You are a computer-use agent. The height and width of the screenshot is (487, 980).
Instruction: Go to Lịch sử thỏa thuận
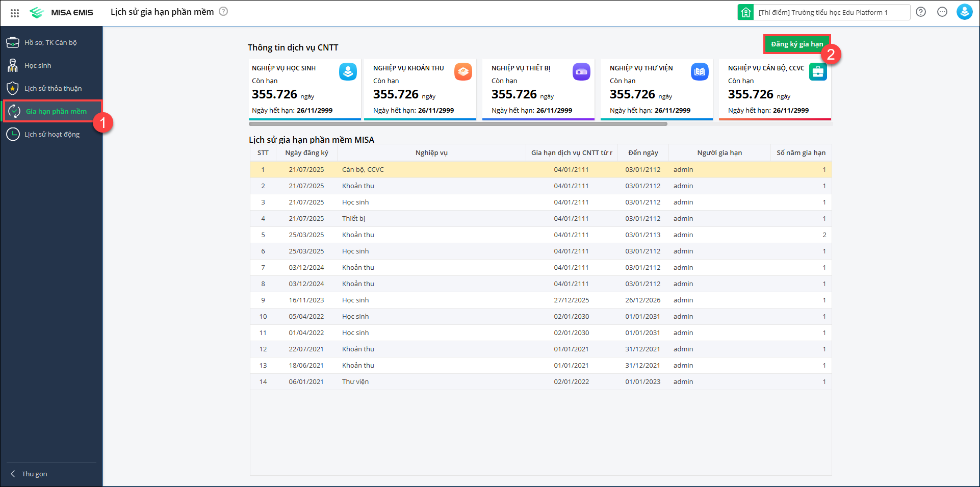[53, 88]
